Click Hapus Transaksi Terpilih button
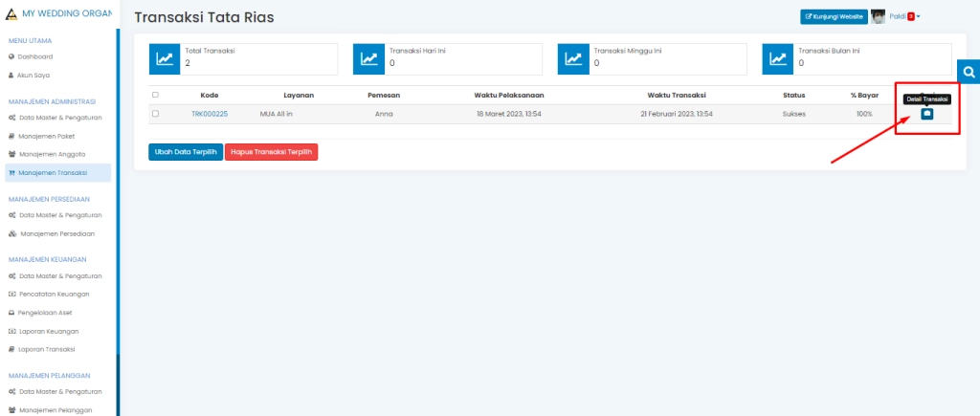 click(271, 152)
